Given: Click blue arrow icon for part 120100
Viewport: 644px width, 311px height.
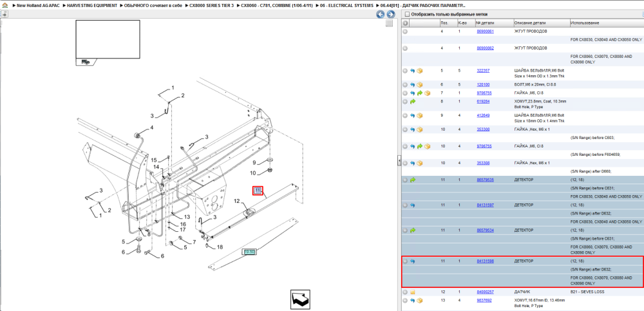Looking at the screenshot, I should click(x=413, y=84).
